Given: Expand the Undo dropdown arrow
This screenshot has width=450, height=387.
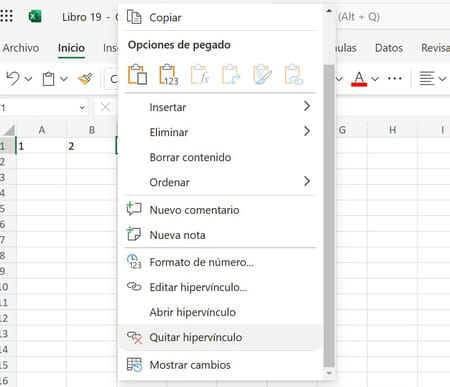Looking at the screenshot, I should 28,79.
